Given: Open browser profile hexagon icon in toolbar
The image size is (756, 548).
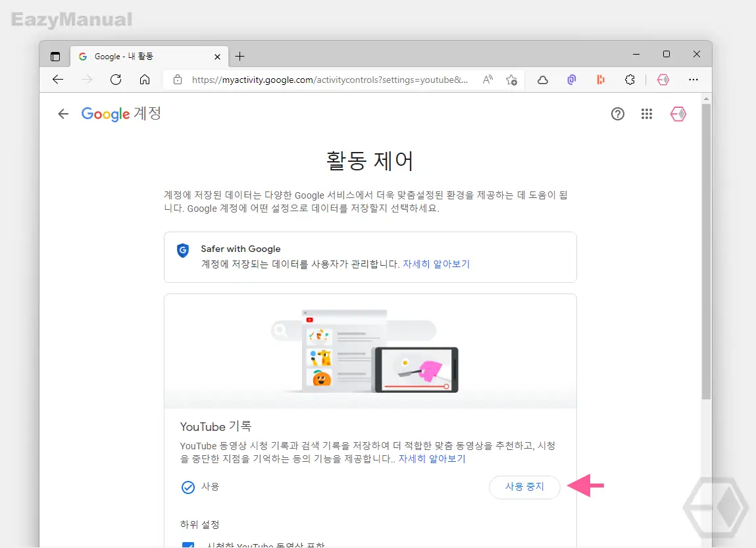Looking at the screenshot, I should coord(663,80).
